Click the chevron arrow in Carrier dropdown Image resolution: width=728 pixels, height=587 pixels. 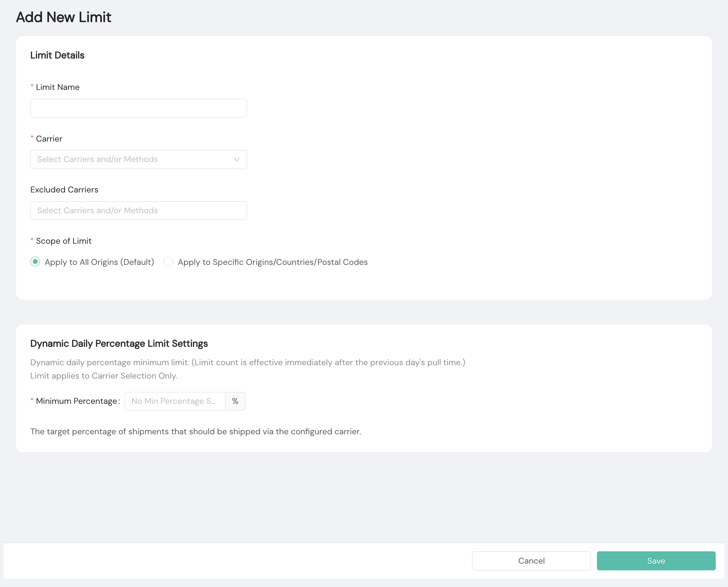237,159
